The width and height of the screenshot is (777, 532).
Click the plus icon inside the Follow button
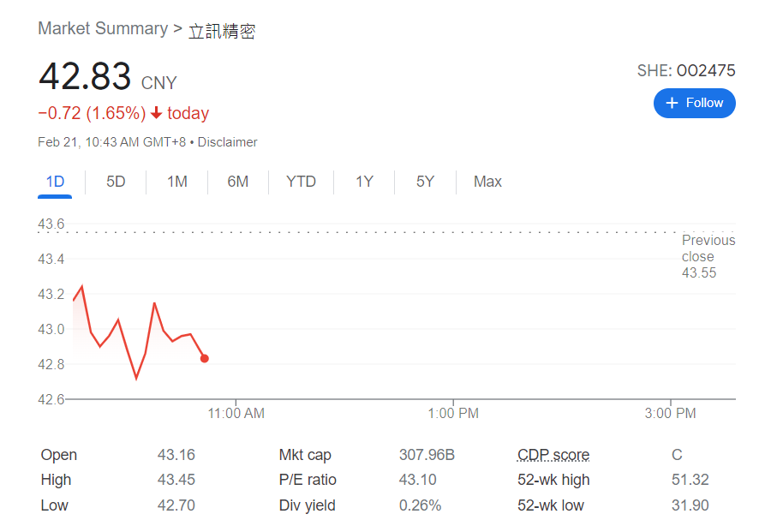click(672, 103)
